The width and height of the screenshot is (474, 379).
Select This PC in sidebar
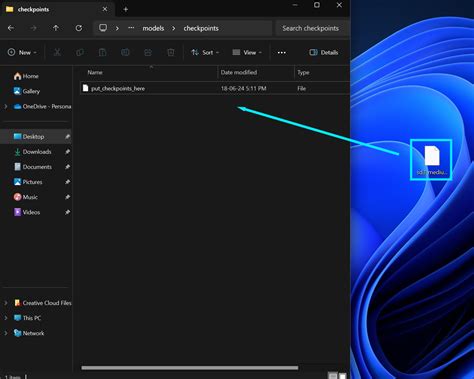[x=27, y=318]
